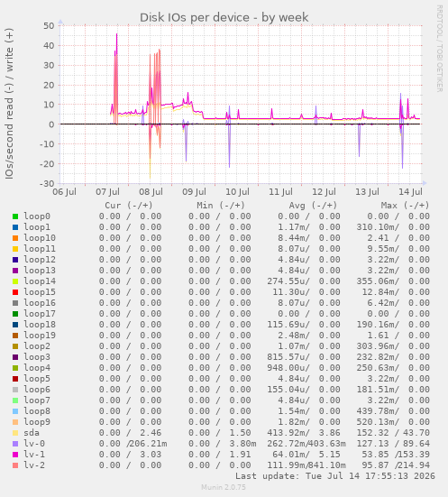Click the loop1 blue legend swatch
The height and width of the screenshot is (497, 448).
(x=15, y=227)
